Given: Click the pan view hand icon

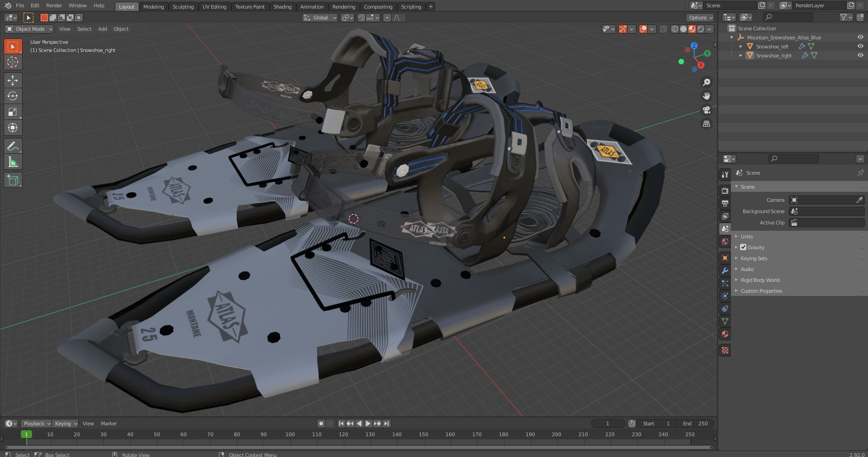Looking at the screenshot, I should pyautogui.click(x=707, y=96).
